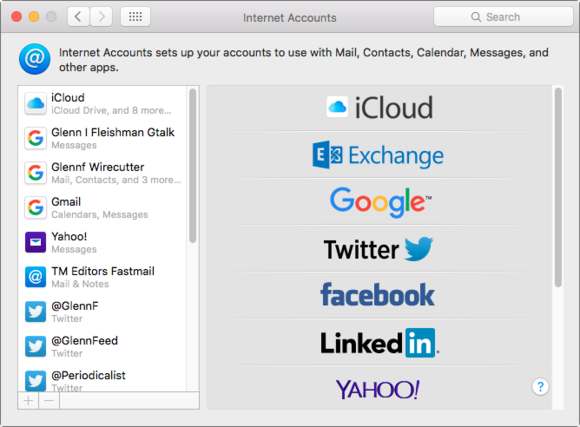Viewport: 580px width, 427px height.
Task: Click the accounts list scrollbar
Action: (x=192, y=165)
